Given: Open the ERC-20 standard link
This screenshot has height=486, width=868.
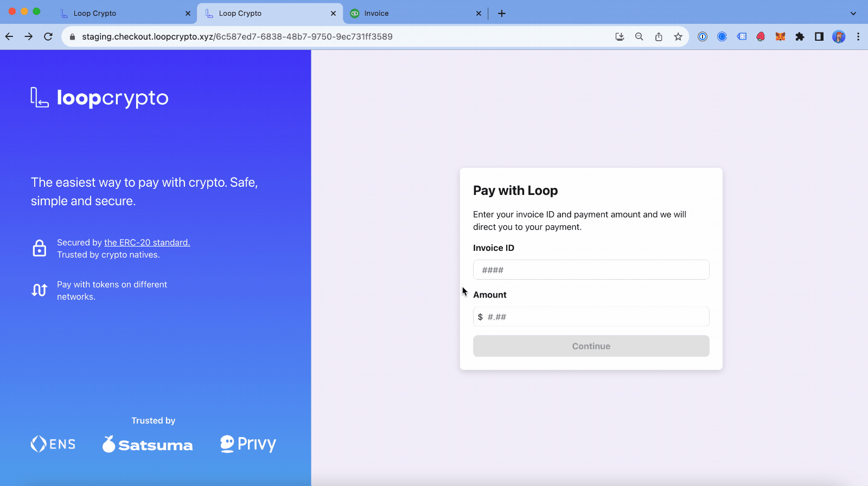Looking at the screenshot, I should (x=147, y=242).
